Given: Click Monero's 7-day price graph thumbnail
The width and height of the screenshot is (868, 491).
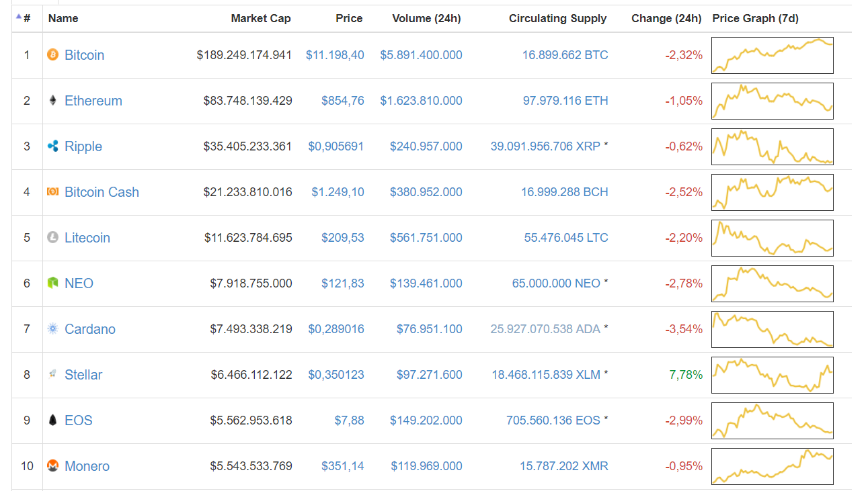Looking at the screenshot, I should click(772, 466).
